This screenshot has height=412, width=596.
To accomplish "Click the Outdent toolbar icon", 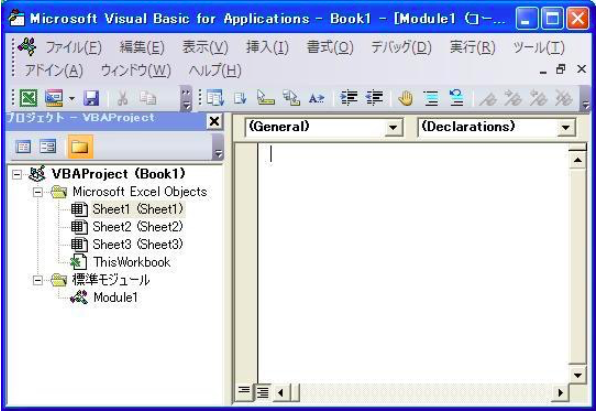I will (374, 98).
